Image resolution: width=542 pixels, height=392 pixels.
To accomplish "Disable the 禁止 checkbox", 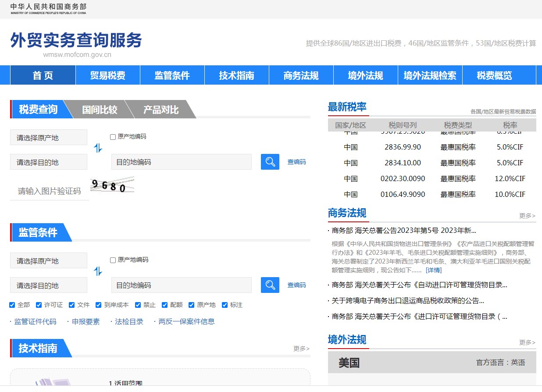I will [138, 305].
